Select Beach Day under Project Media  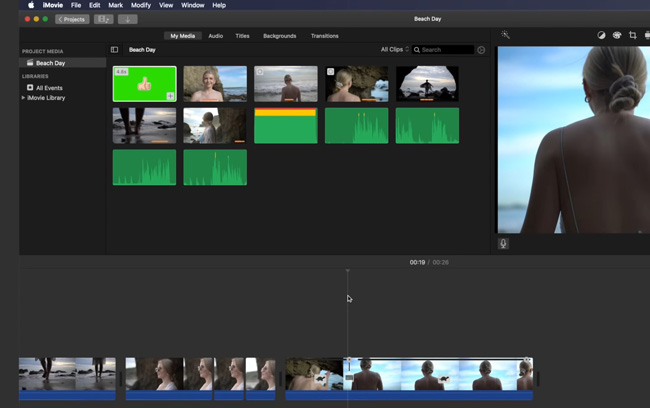click(63, 63)
